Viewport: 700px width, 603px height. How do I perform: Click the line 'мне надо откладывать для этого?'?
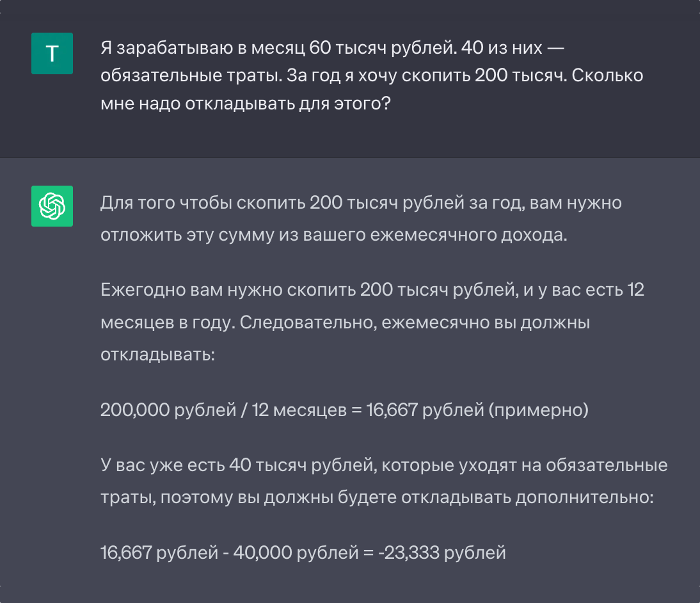246,104
